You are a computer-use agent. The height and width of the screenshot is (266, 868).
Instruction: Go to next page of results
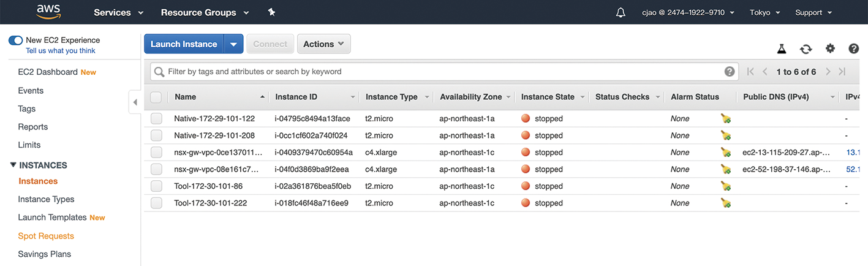[x=828, y=72]
